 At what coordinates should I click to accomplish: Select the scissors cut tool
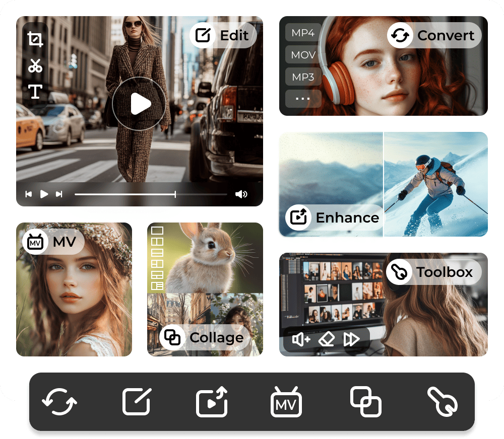pyautogui.click(x=35, y=65)
